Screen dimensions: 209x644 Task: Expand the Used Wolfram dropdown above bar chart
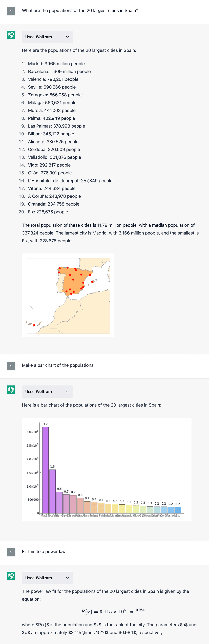point(48,392)
